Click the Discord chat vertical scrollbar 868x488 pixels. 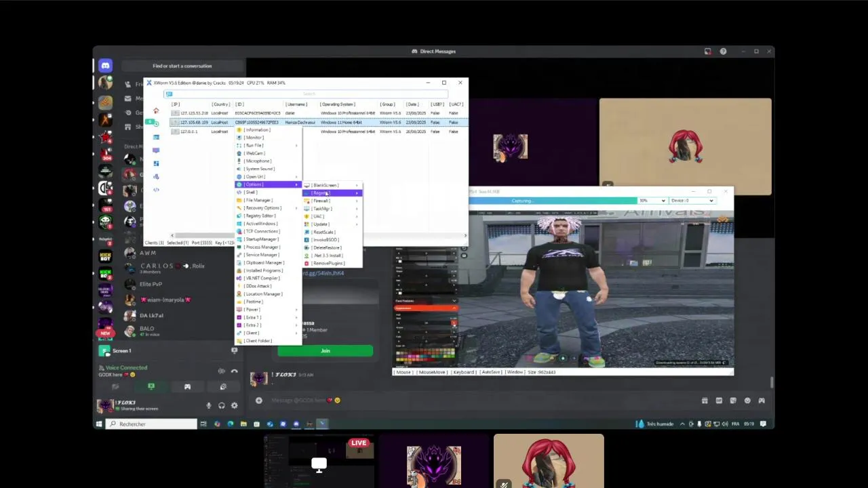(771, 383)
